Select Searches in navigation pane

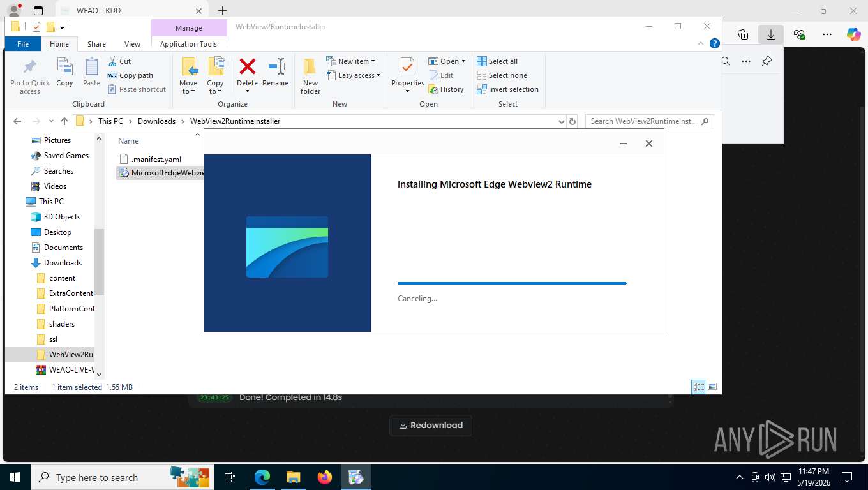pos(58,171)
